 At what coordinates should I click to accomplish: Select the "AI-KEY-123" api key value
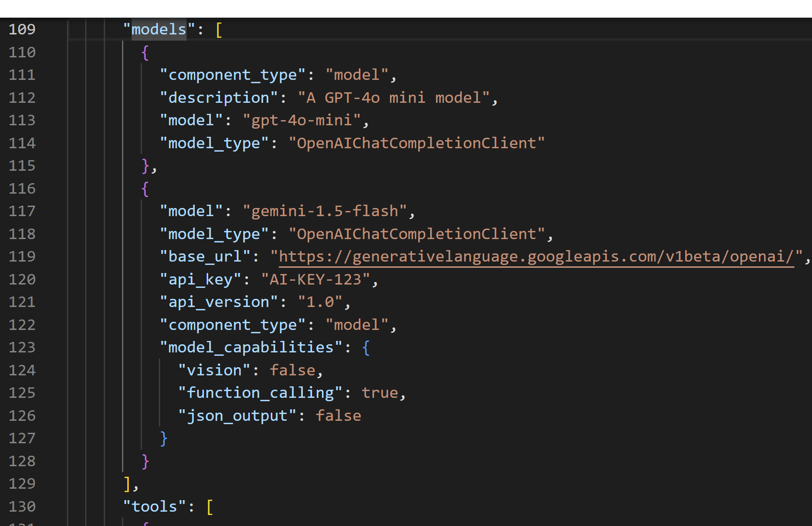click(x=316, y=279)
